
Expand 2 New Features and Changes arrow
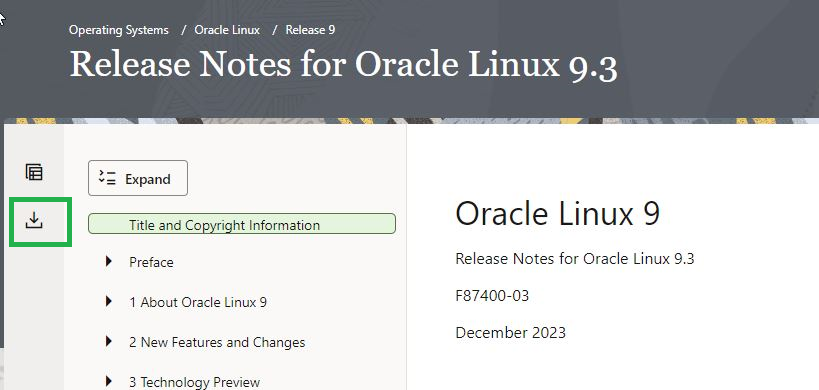pos(108,341)
